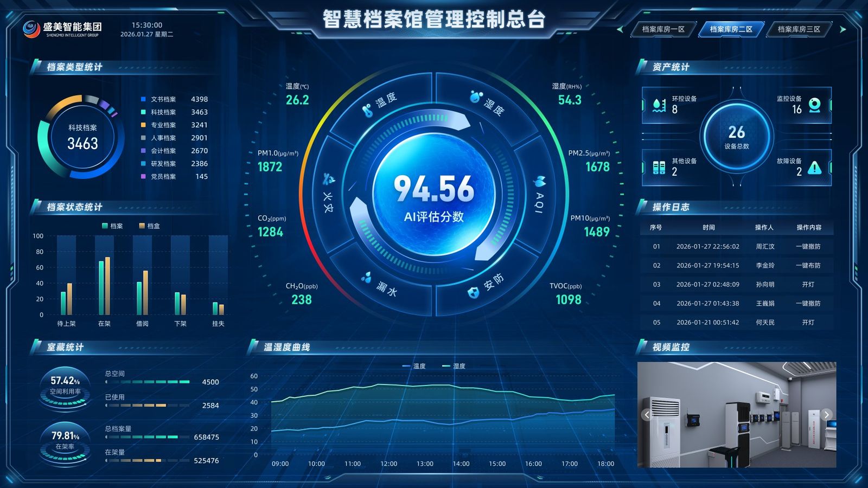
Task: Switch to 档案库房二区 tab
Action: pos(731,29)
